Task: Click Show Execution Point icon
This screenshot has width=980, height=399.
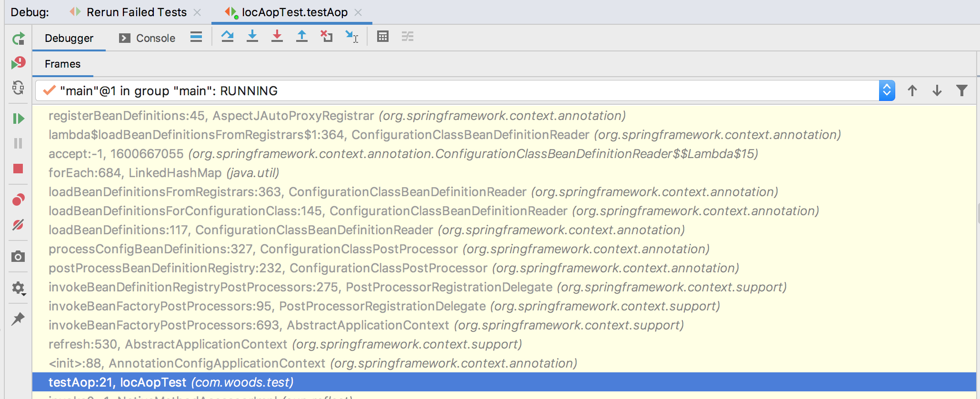Action: [x=196, y=37]
